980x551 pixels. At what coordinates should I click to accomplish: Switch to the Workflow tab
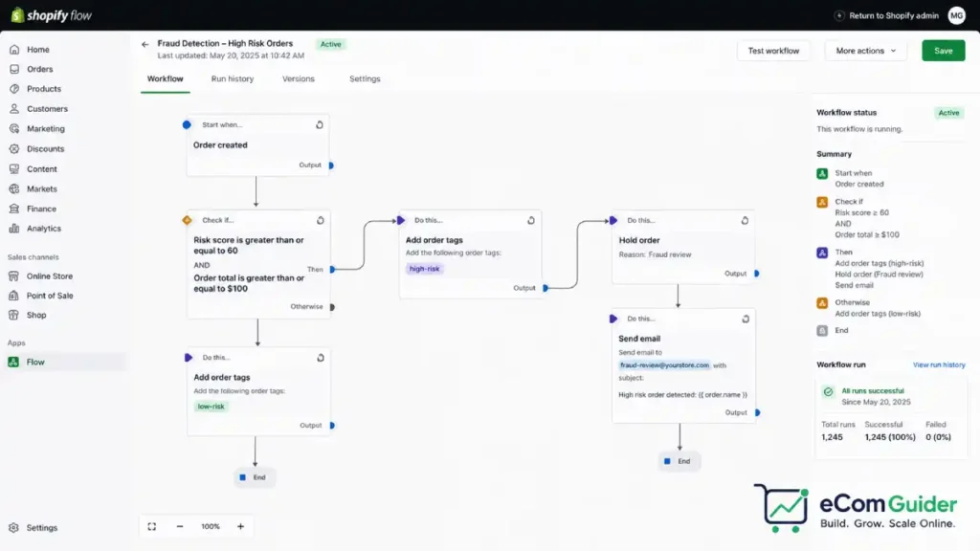click(x=165, y=78)
